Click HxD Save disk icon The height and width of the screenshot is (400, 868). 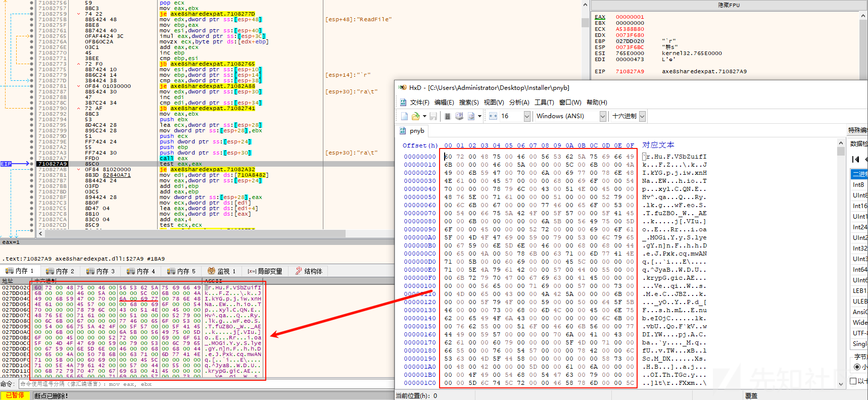(433, 116)
